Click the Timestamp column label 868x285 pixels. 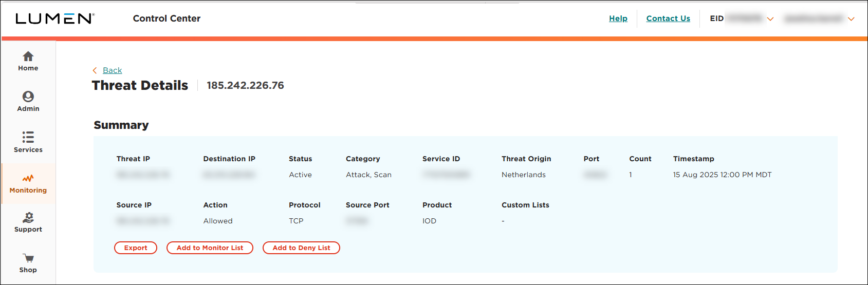(694, 159)
